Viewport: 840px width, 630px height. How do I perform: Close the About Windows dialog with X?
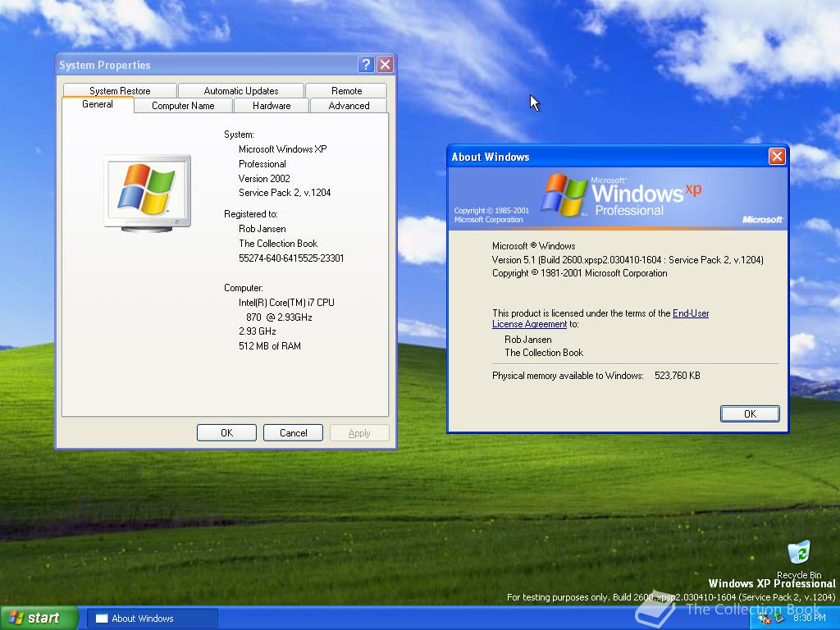pyautogui.click(x=777, y=157)
